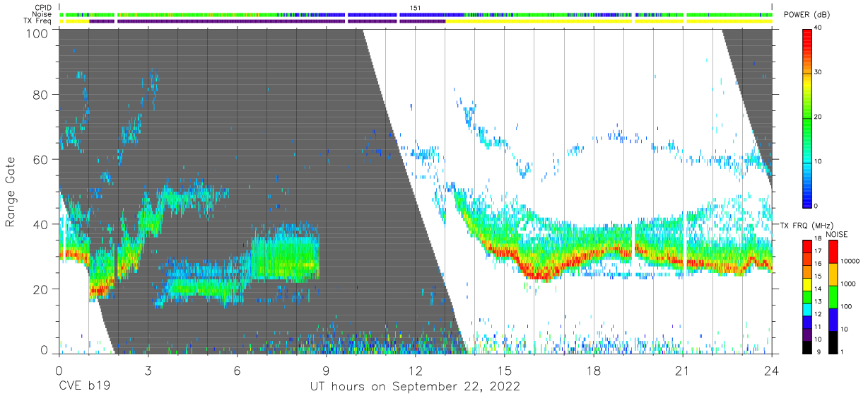Click the 30 label on the POWER scale

pos(819,73)
